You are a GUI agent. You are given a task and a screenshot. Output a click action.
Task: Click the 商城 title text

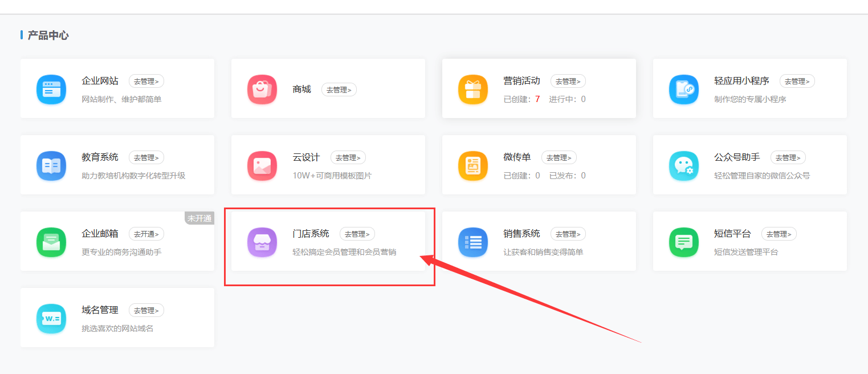[302, 90]
